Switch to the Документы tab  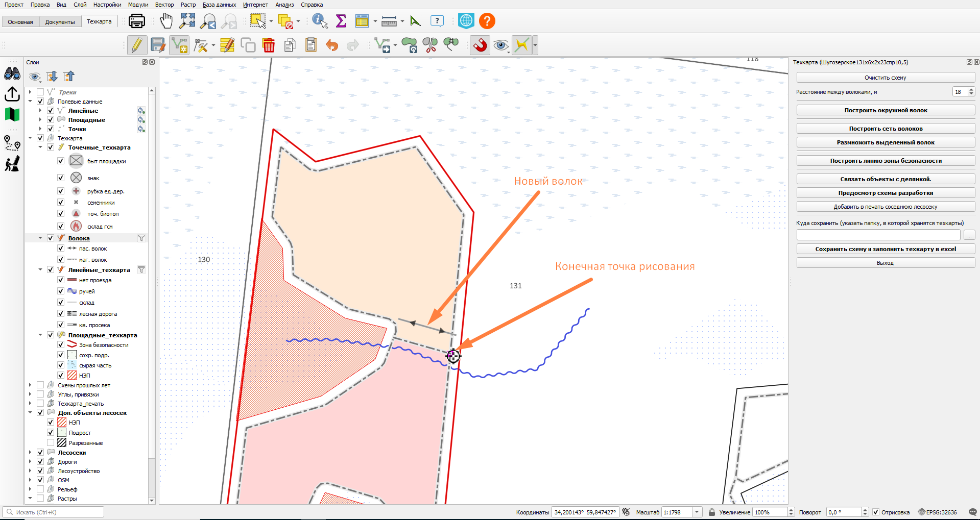pyautogui.click(x=60, y=22)
